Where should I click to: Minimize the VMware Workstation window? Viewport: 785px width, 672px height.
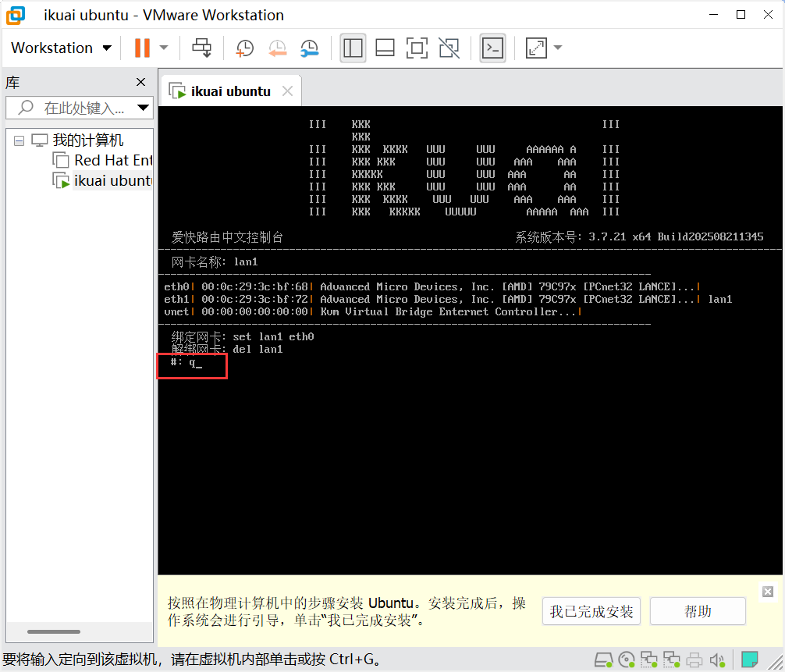(714, 15)
